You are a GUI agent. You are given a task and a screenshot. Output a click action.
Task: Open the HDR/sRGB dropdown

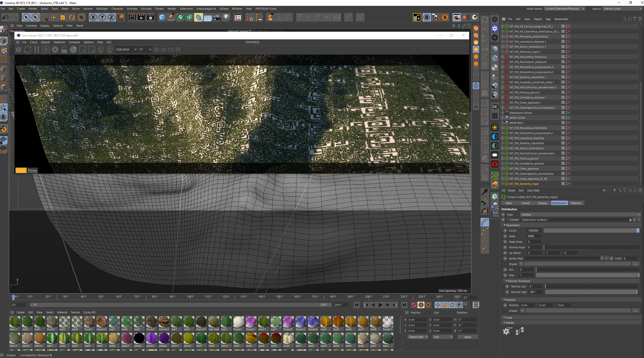click(126, 50)
